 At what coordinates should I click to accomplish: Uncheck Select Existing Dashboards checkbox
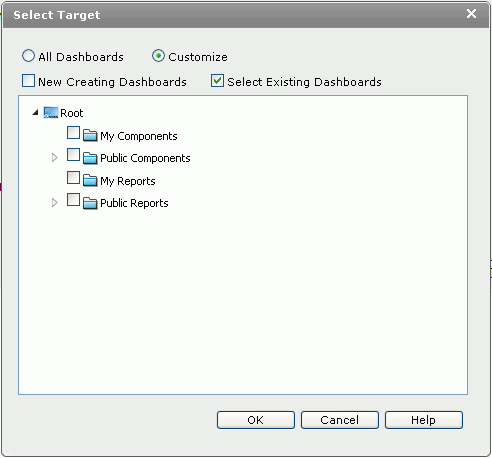click(x=217, y=81)
